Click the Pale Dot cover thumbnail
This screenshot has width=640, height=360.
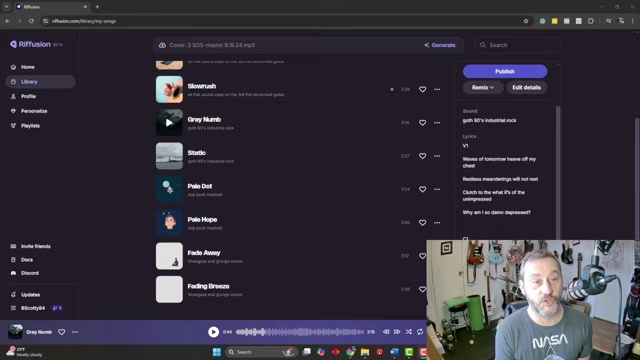[x=169, y=189]
